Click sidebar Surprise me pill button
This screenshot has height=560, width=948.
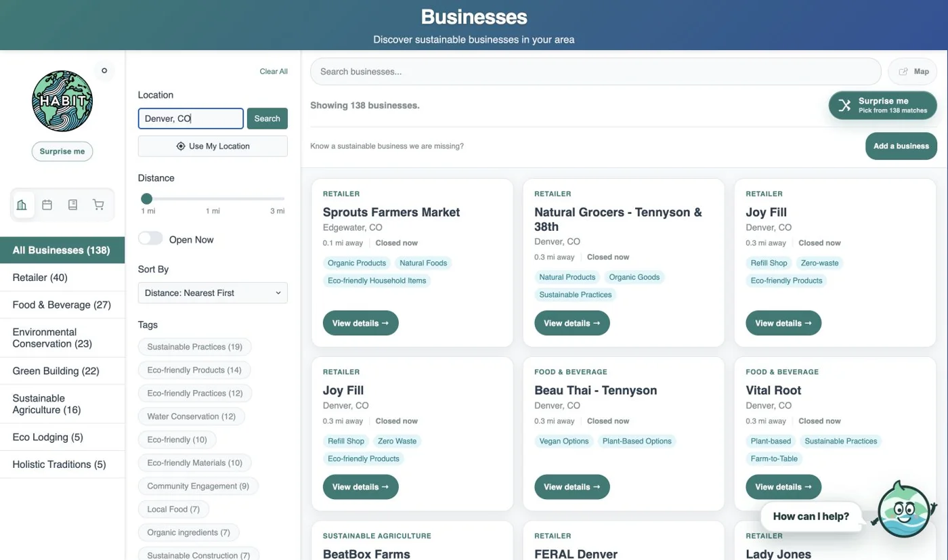(x=62, y=152)
